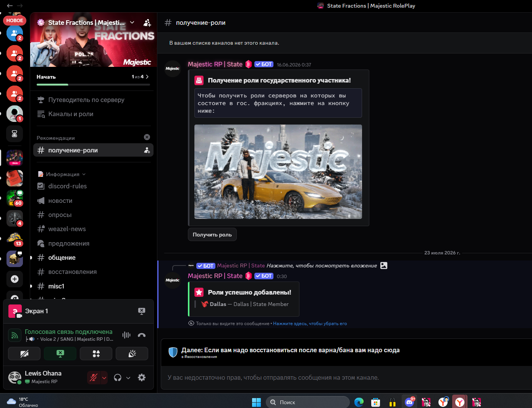Open the weather widget showing 18°C
532x408 pixels.
click(23, 402)
